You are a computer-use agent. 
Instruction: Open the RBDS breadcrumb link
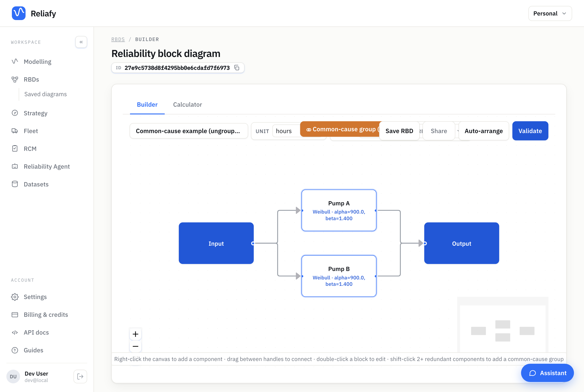tap(118, 39)
